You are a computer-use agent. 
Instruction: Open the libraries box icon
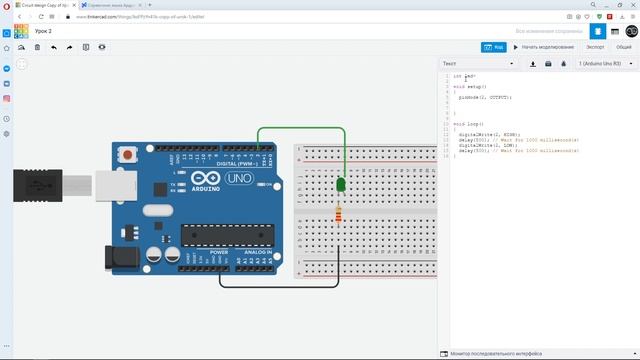(x=548, y=64)
